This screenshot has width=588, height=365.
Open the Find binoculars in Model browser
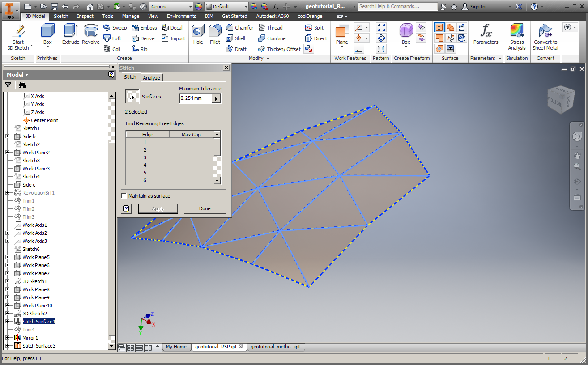coord(22,85)
